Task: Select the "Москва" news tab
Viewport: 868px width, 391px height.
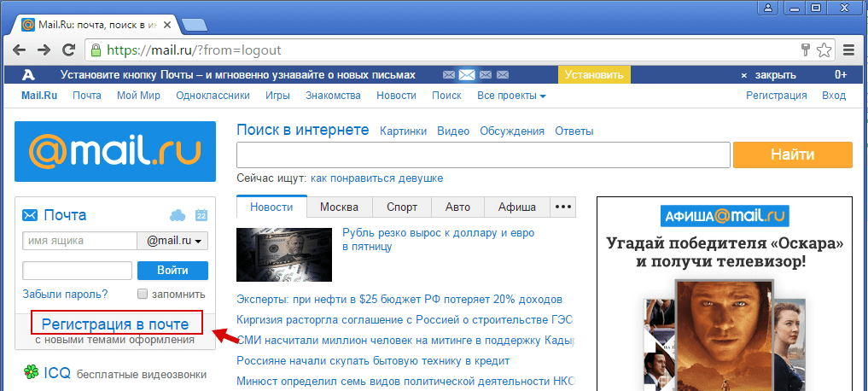Action: coord(339,207)
